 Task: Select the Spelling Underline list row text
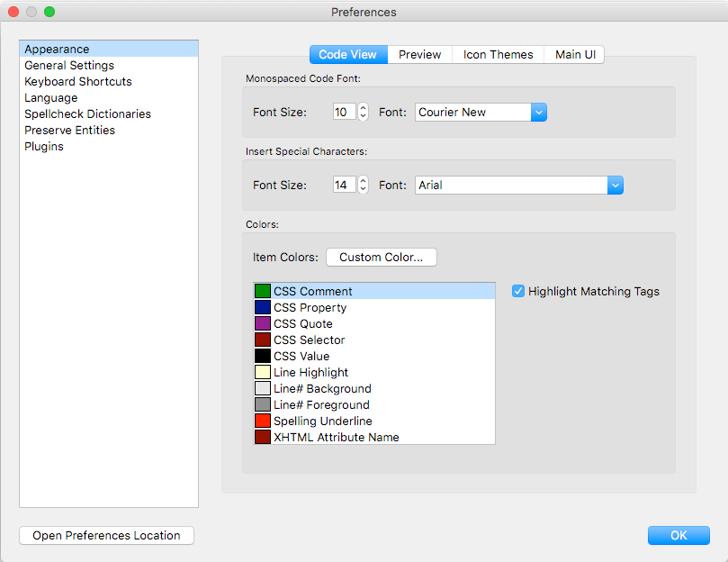click(x=323, y=421)
